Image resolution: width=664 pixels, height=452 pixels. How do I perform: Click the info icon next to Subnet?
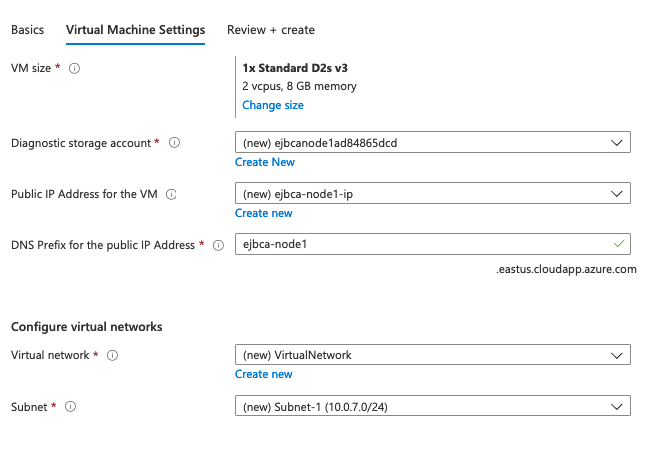[x=70, y=406]
